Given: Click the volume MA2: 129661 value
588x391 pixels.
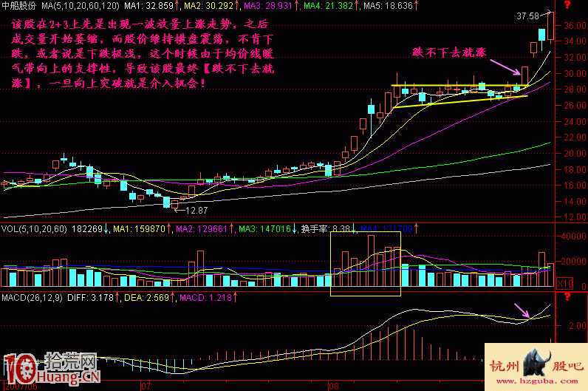Looking at the screenshot, I should coord(202,229).
